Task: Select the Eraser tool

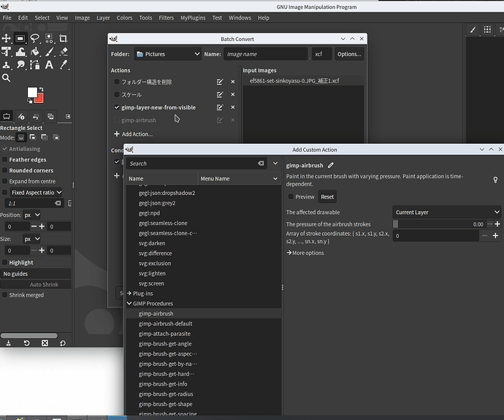Action: pos(64,51)
